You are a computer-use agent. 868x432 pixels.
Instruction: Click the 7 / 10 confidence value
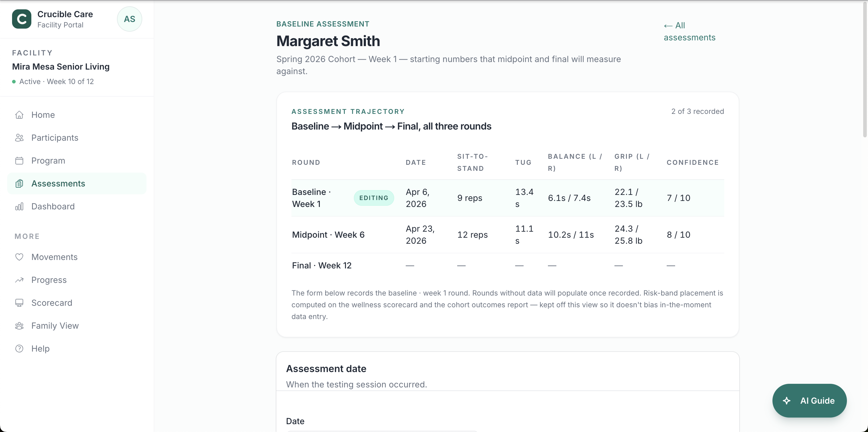click(678, 198)
